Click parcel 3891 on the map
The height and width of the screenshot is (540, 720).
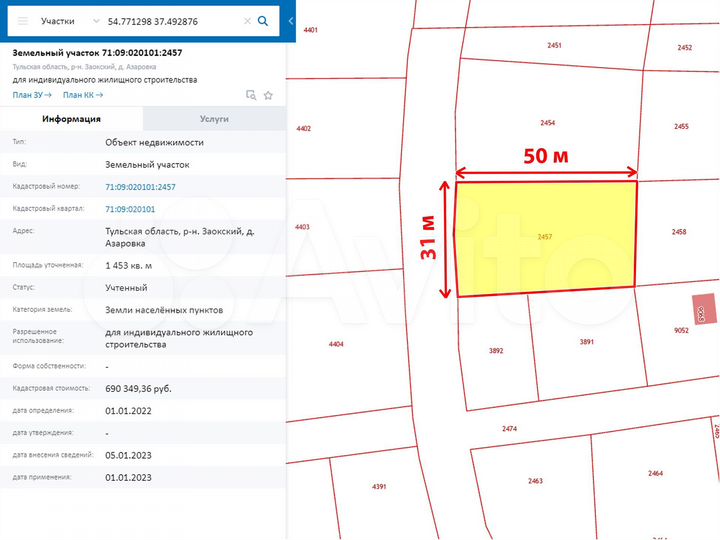coord(586,342)
